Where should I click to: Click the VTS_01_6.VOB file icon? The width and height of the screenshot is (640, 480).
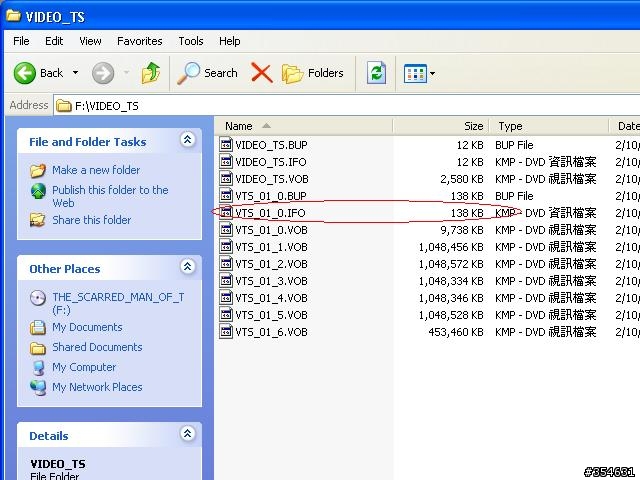coord(226,332)
